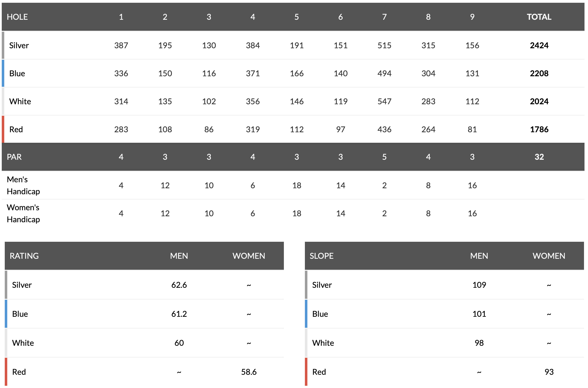The height and width of the screenshot is (388, 588).
Task: Click the Silver men's slope 109
Action: tap(479, 285)
